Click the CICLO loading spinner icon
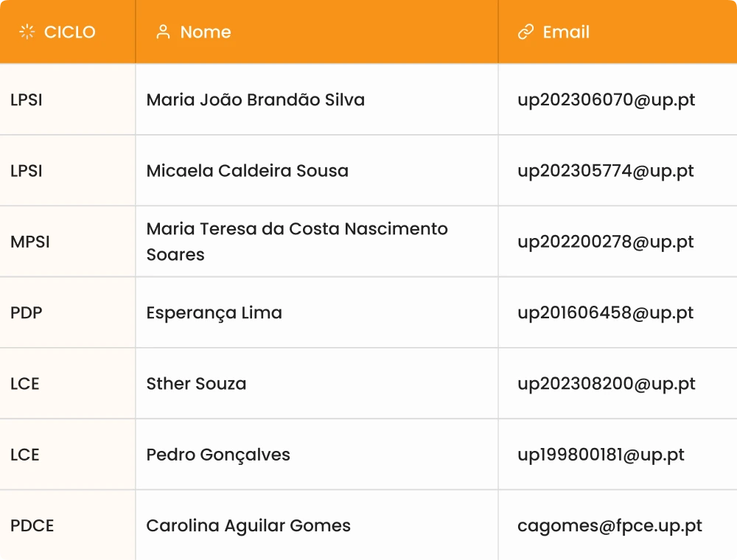The width and height of the screenshot is (737, 560). tap(27, 32)
